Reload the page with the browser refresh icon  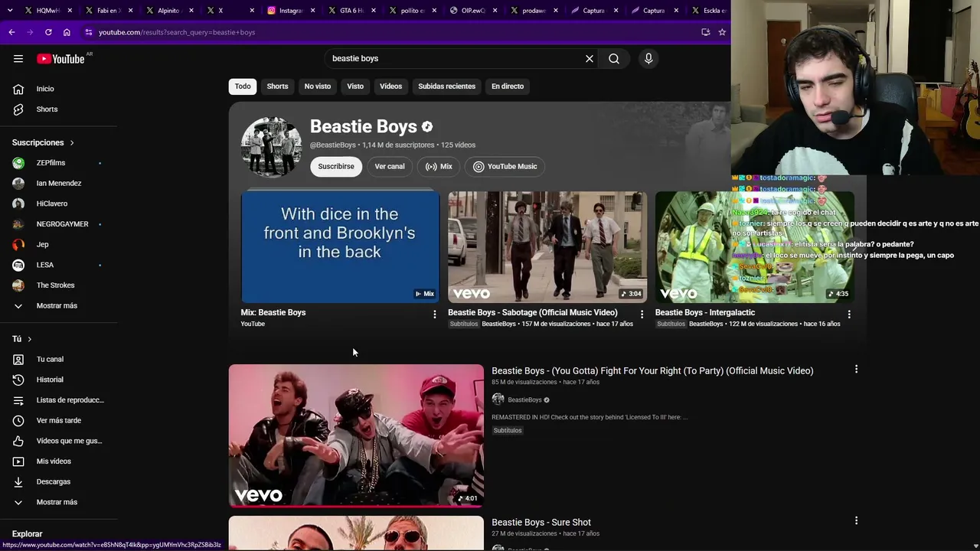[48, 32]
